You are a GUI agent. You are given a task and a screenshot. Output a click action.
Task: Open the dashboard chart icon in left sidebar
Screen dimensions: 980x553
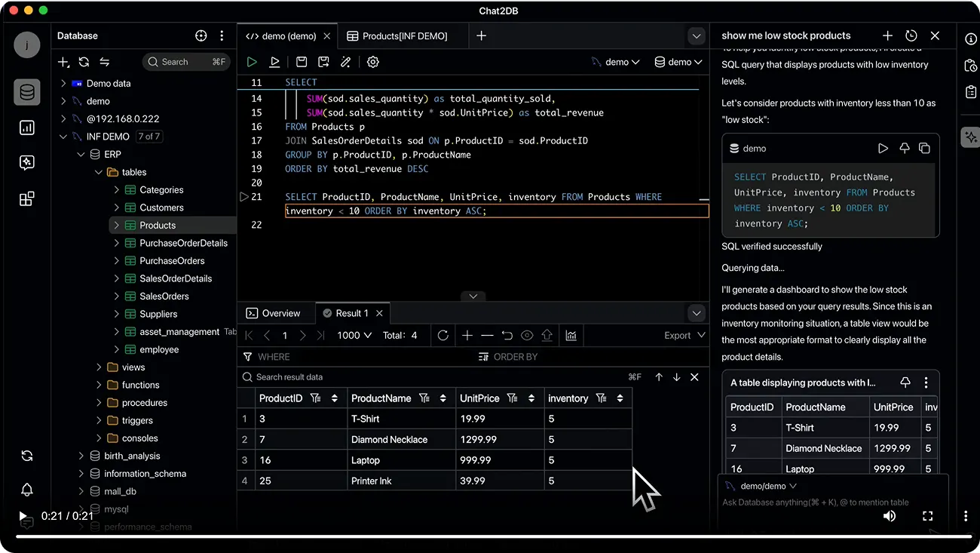pyautogui.click(x=27, y=127)
